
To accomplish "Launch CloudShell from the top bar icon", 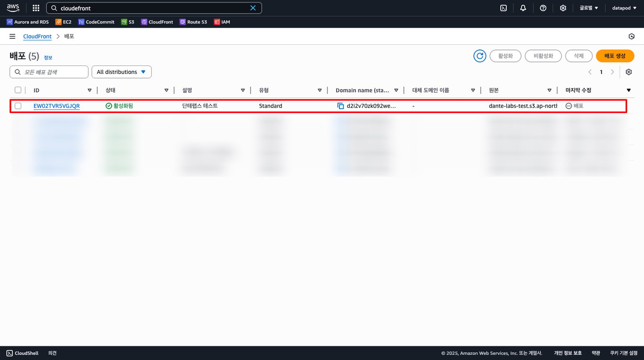I will pyautogui.click(x=504, y=8).
